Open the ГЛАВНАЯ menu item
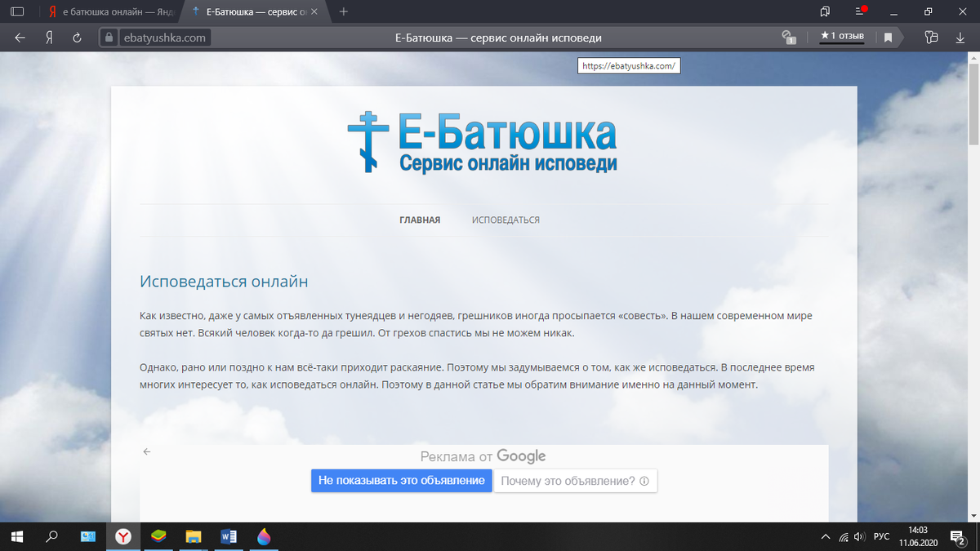Viewport: 980px width, 551px height. pyautogui.click(x=420, y=220)
